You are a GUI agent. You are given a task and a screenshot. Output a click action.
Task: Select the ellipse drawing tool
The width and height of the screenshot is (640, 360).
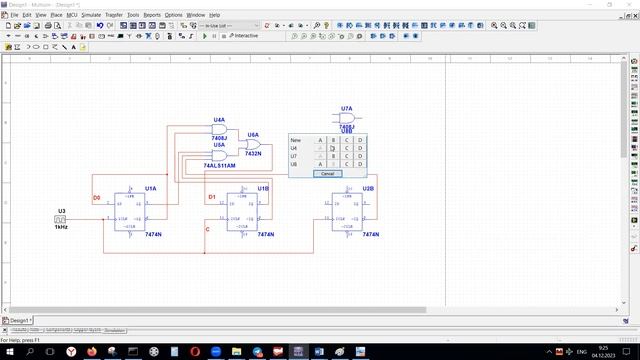(36, 47)
